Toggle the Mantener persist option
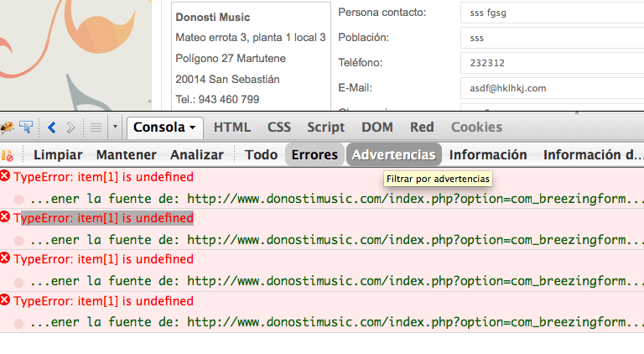This screenshot has width=644, height=354. click(127, 155)
